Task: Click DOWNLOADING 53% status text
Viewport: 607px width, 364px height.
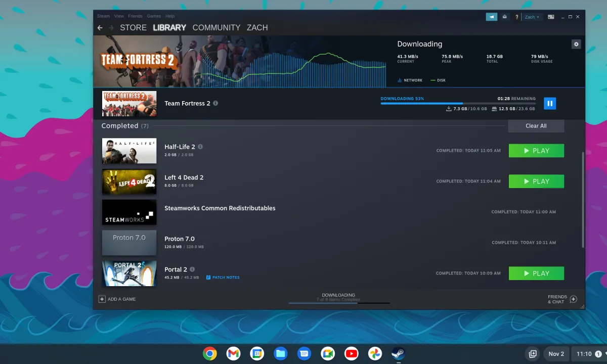Action: (402, 99)
